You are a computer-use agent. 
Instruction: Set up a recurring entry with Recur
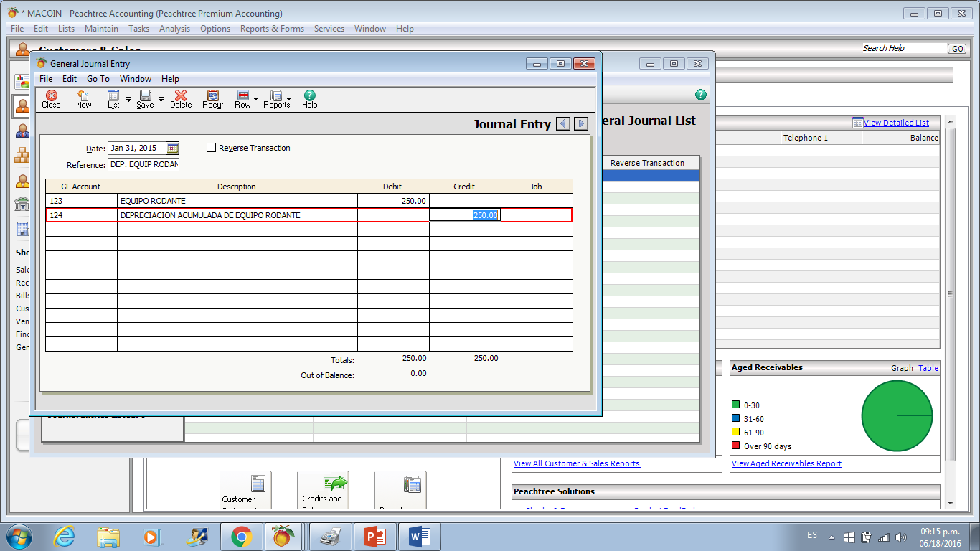point(212,99)
